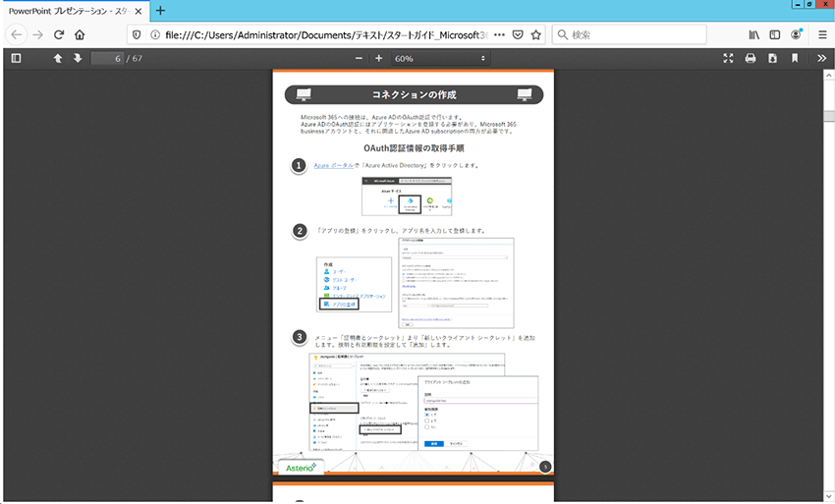Viewport: 835px width, 504px height.
Task: Open page actions ellipsis menu
Action: coord(499,34)
